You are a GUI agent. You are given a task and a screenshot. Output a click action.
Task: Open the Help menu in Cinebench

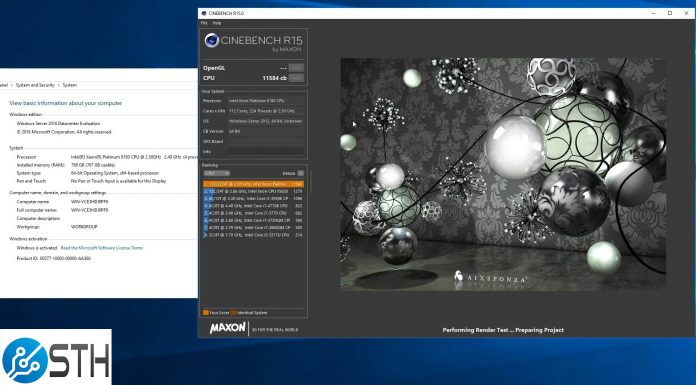pyautogui.click(x=217, y=23)
